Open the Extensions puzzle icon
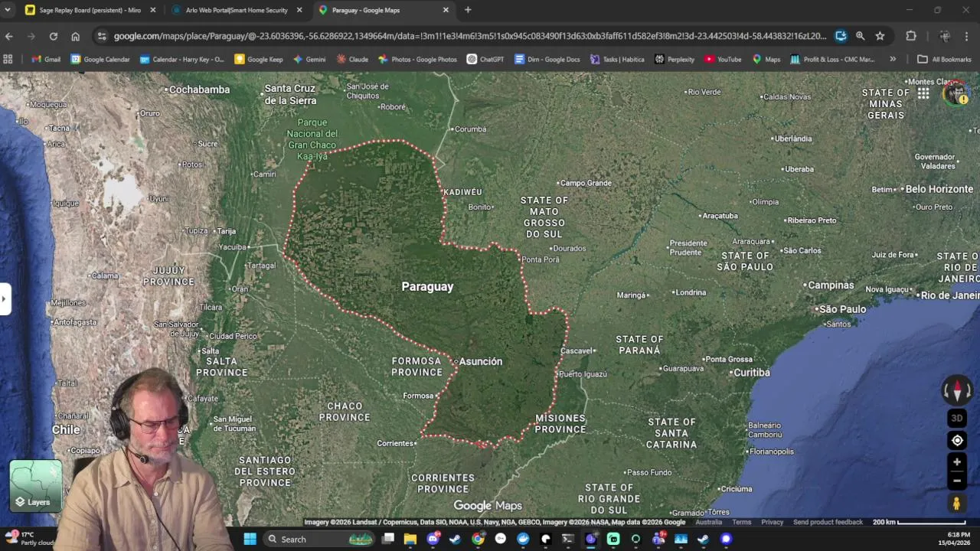Viewport: 980px width, 551px height. coord(910,36)
